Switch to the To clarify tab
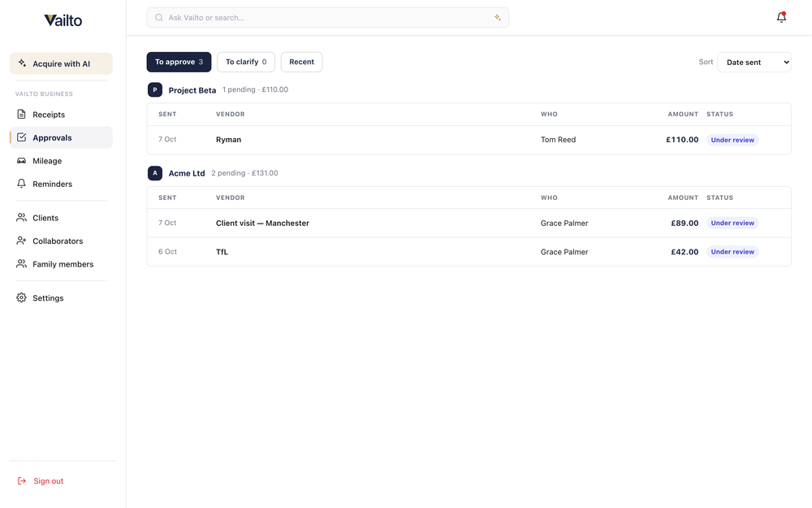The image size is (812, 508). click(x=246, y=62)
